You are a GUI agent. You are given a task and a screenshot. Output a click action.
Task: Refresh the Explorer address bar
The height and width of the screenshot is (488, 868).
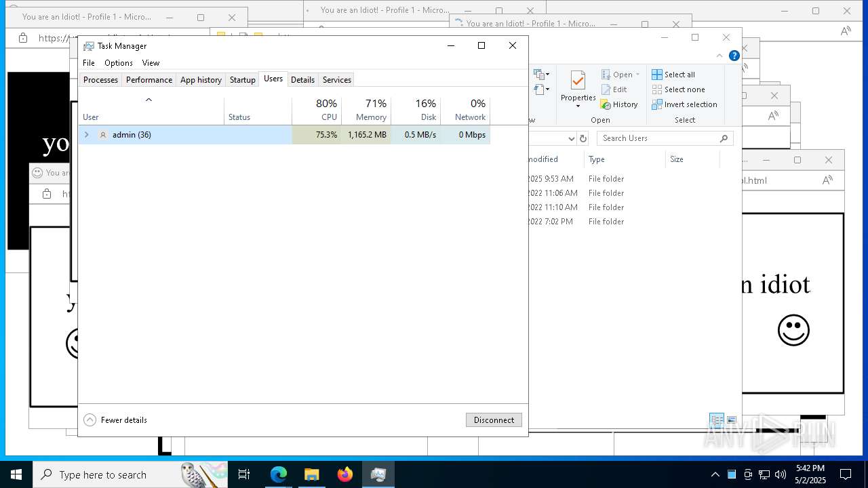pyautogui.click(x=583, y=138)
